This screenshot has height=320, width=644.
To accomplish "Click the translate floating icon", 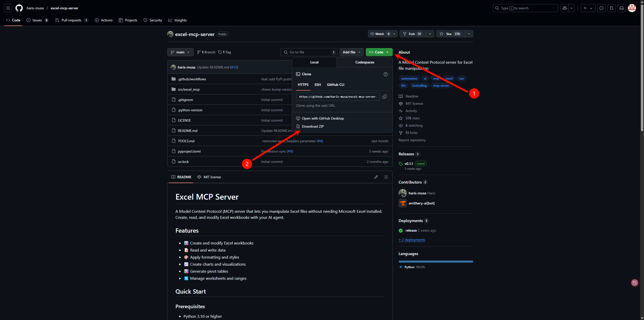I will pyautogui.click(x=635, y=283).
